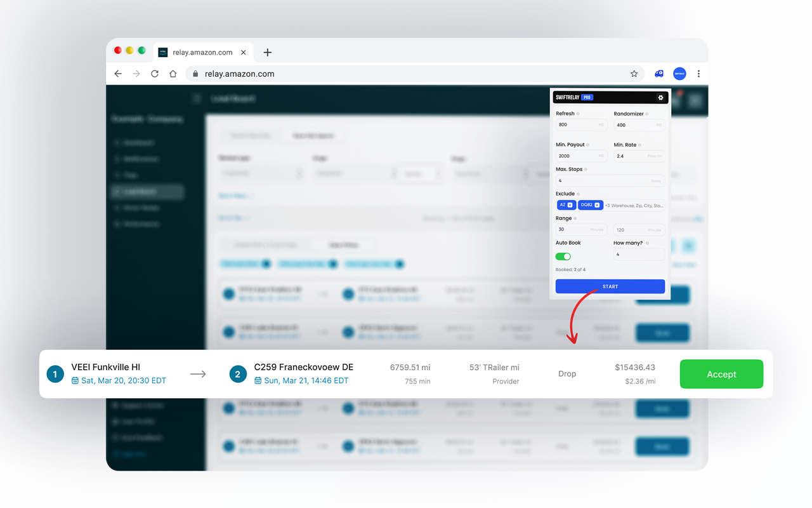Open the browser home page
Viewport: 812px width, 508px height.
[173, 74]
